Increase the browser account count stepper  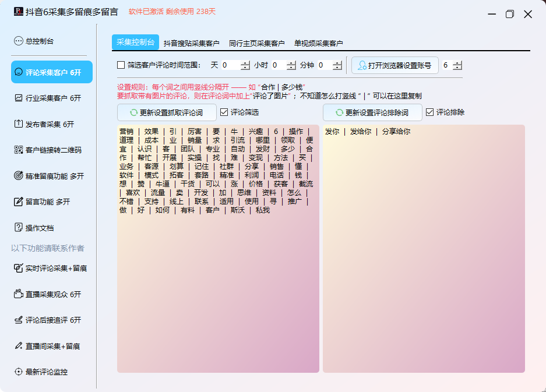(x=457, y=63)
